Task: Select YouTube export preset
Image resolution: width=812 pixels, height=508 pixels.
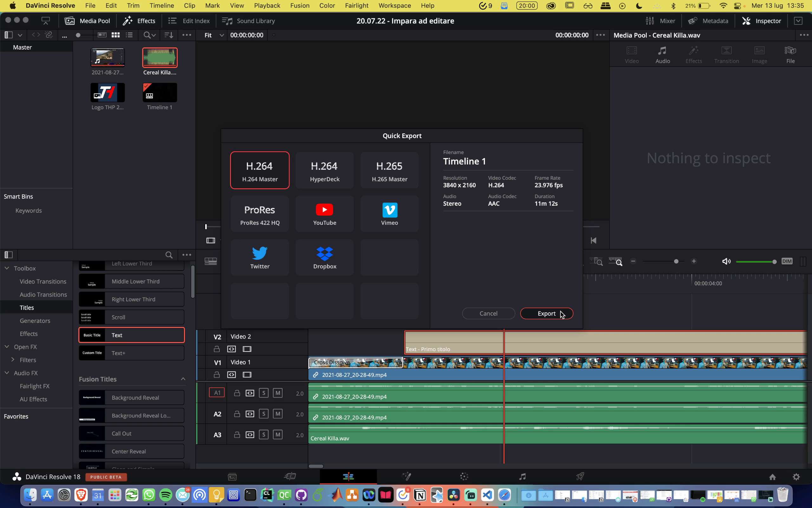Action: point(324,214)
